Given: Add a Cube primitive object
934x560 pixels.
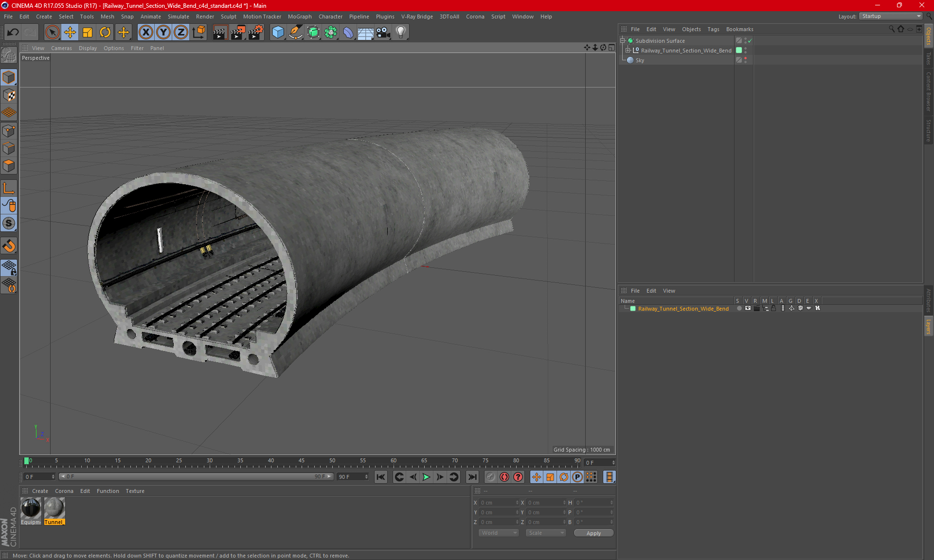Looking at the screenshot, I should coord(278,32).
